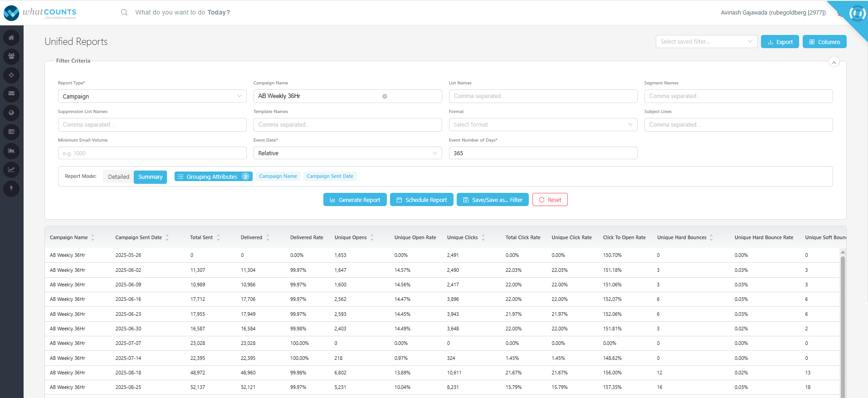Click the Reset button
868x398 pixels.
point(550,200)
